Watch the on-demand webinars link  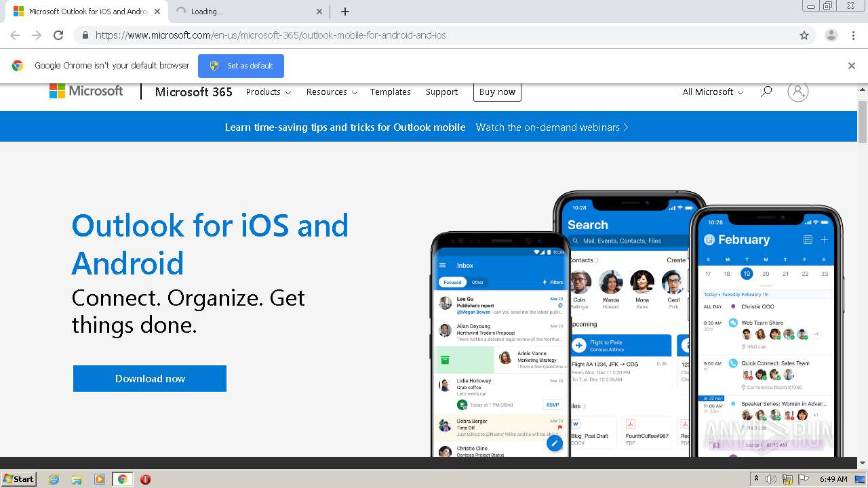(x=552, y=127)
